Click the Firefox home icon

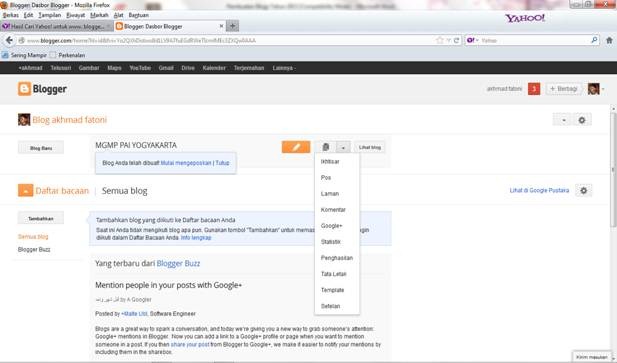(x=609, y=40)
